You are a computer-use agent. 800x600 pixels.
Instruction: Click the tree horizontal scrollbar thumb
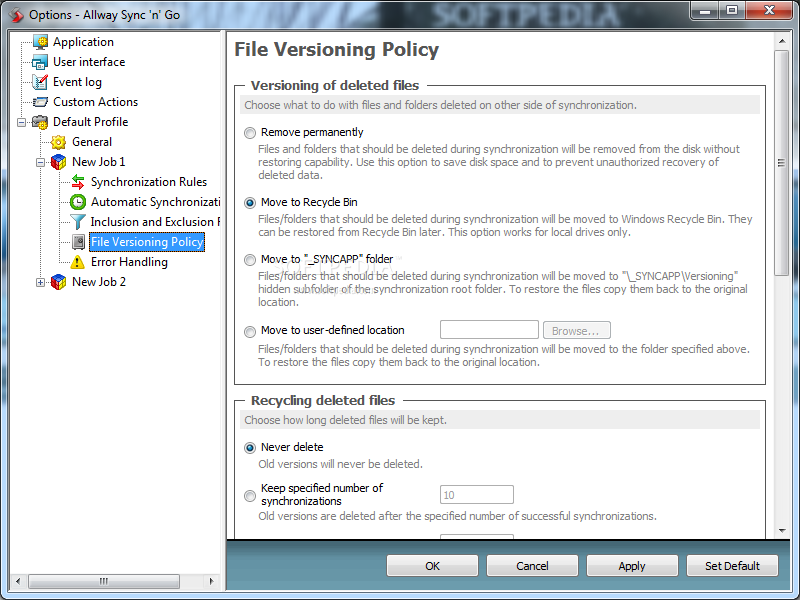pos(104,581)
